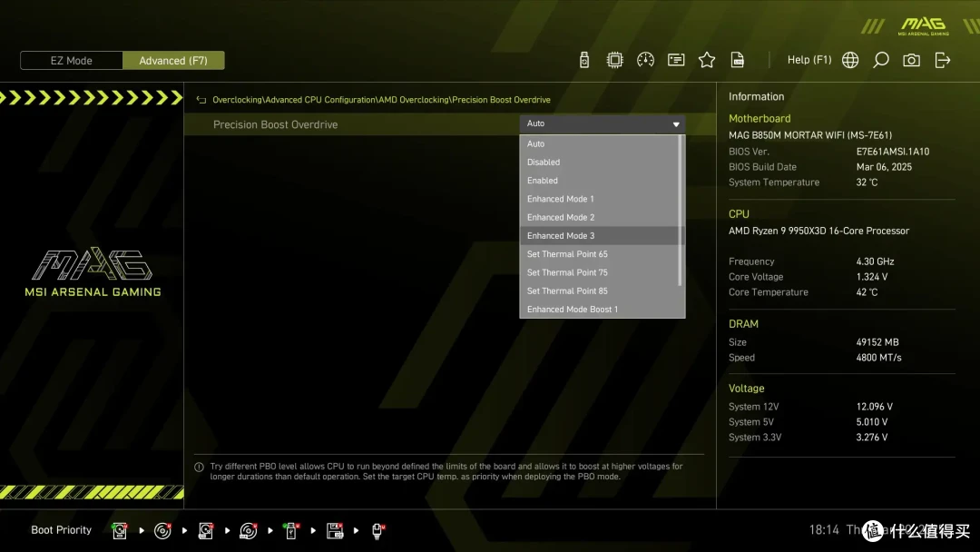Click the 49152 MB DRAM size value
This screenshot has height=552, width=980.
[877, 342]
